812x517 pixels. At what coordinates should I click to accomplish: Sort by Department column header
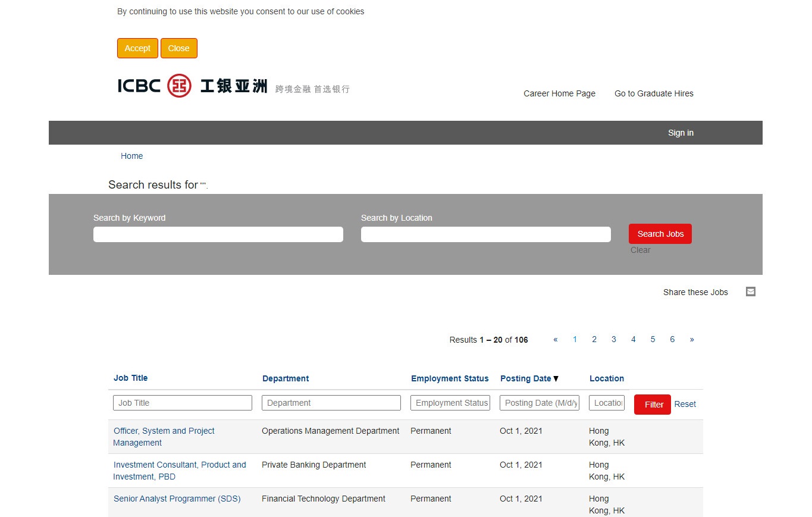pos(286,378)
